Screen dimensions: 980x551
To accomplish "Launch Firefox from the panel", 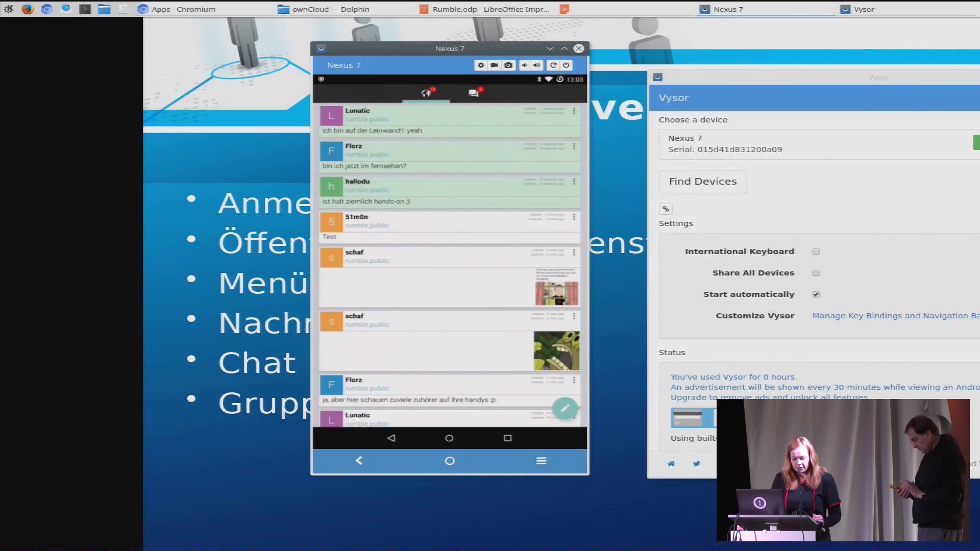I will (28, 9).
